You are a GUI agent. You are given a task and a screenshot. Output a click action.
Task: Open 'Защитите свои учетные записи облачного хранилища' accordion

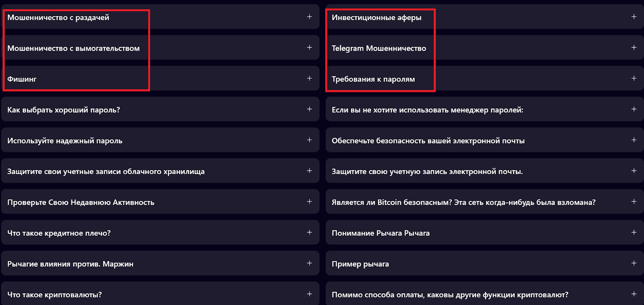coord(309,171)
